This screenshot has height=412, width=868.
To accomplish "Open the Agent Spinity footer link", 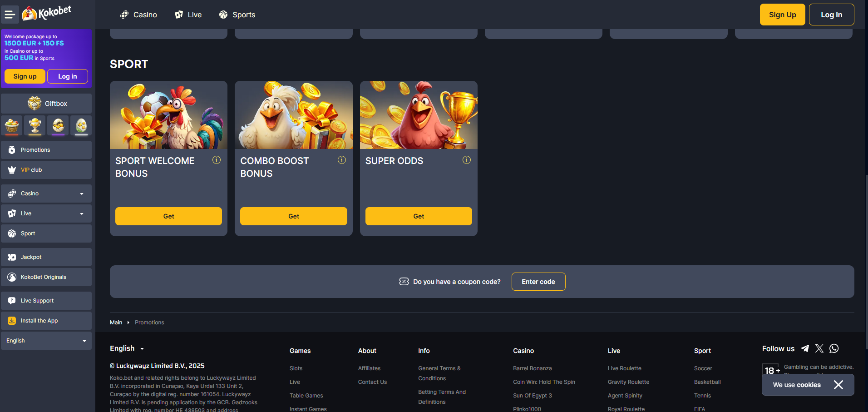I will tap(625, 396).
